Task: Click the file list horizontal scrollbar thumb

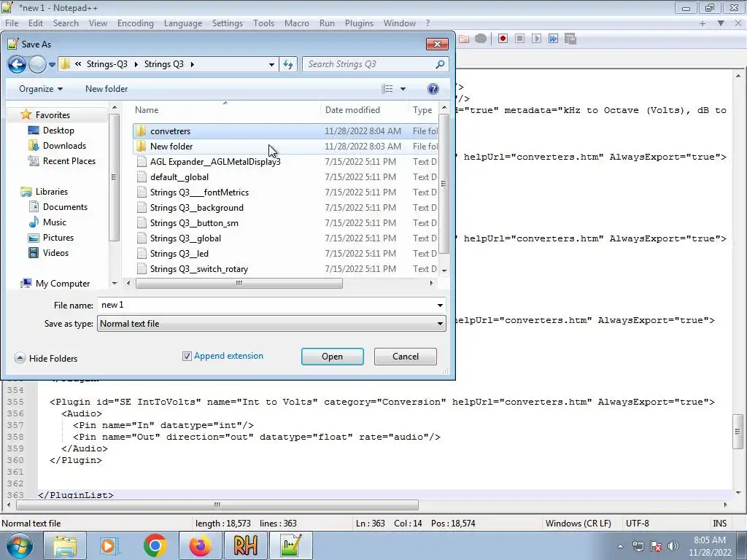Action: (x=239, y=284)
